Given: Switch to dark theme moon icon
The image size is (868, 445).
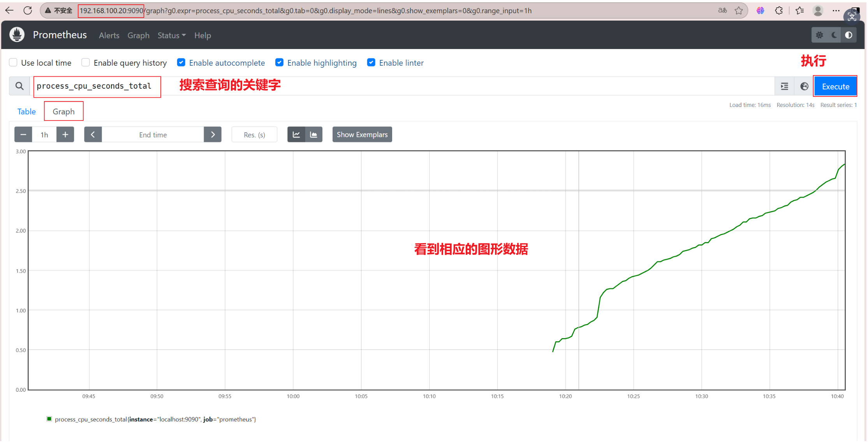Looking at the screenshot, I should pyautogui.click(x=834, y=35).
